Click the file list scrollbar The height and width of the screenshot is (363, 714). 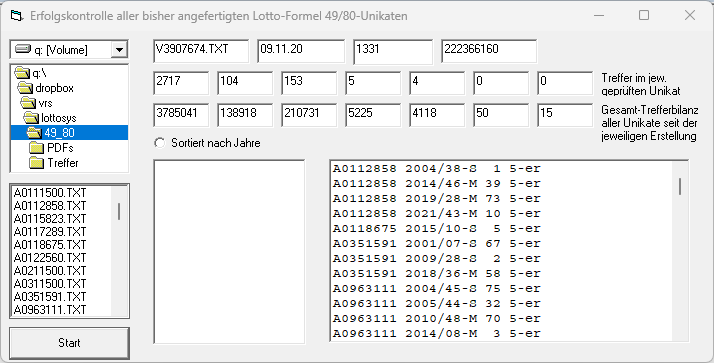pyautogui.click(x=119, y=251)
